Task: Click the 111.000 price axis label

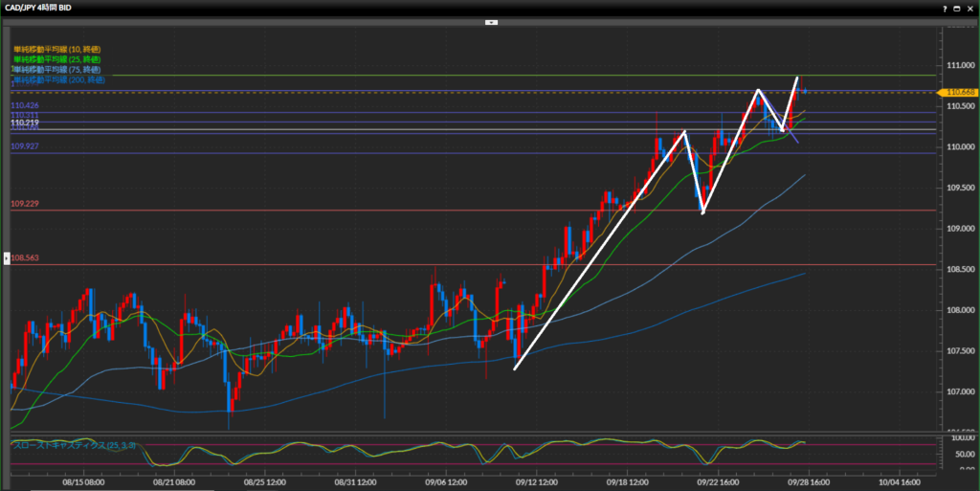Action: (x=958, y=64)
